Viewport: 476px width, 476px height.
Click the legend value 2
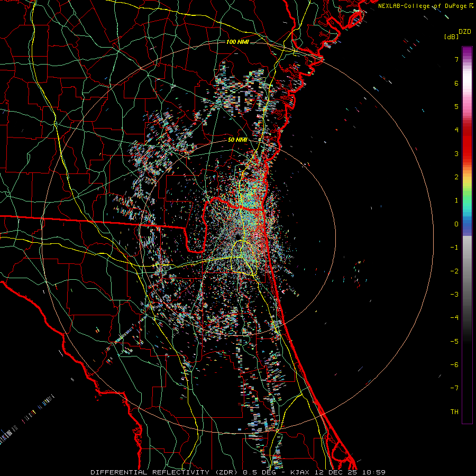pos(456,177)
